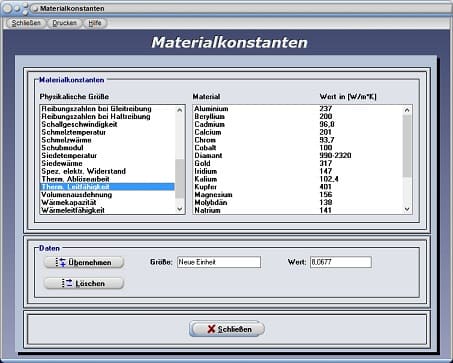Open the Schließen menu in toolbar
This screenshot has width=453, height=363.
pyautogui.click(x=26, y=23)
